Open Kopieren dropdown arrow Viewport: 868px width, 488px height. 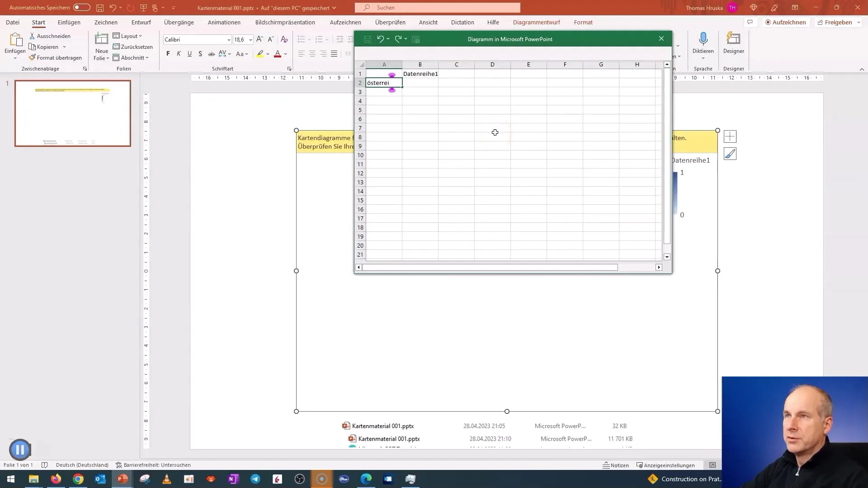(x=64, y=47)
